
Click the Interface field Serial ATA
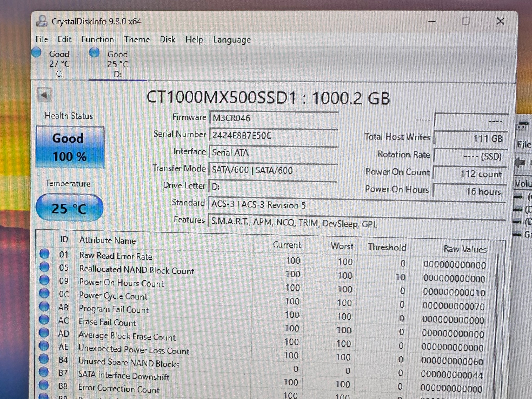(x=273, y=153)
